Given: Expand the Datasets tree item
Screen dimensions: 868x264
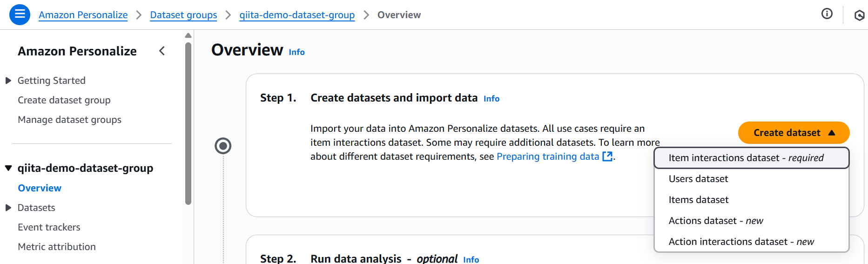Looking at the screenshot, I should pos(8,208).
